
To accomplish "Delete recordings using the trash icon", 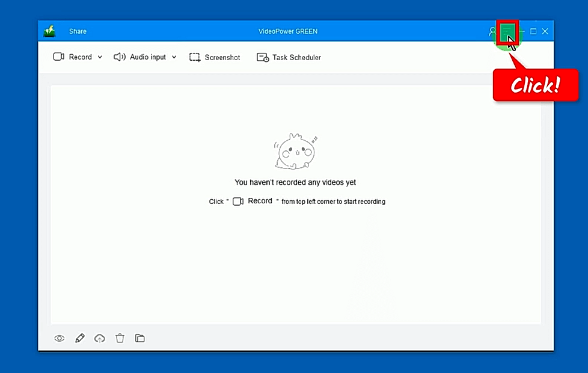I will click(x=120, y=338).
